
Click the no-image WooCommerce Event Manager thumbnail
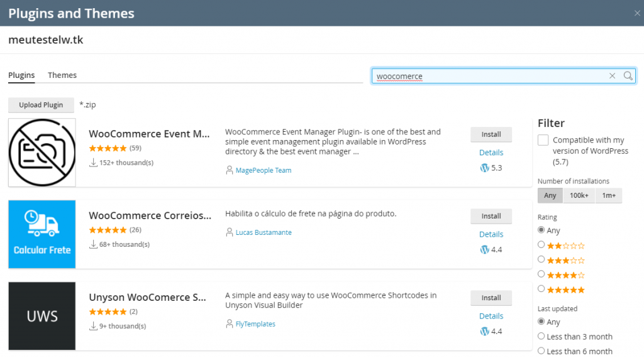[x=42, y=153]
